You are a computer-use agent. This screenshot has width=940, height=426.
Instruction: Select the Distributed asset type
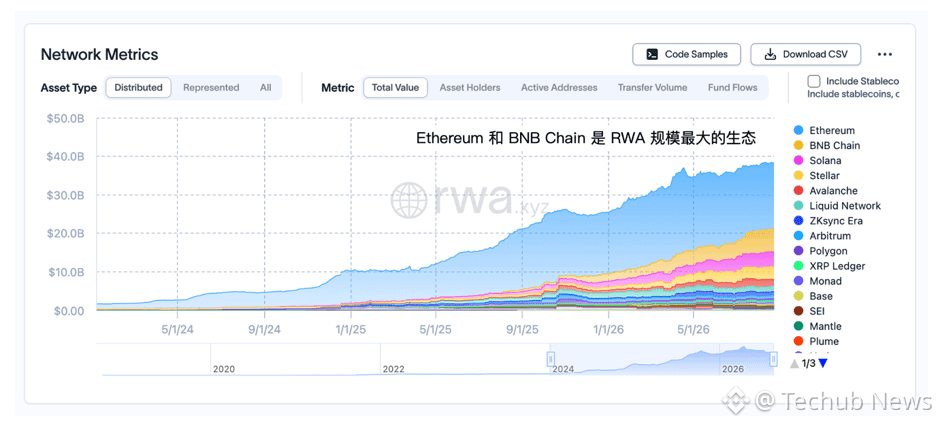[138, 87]
